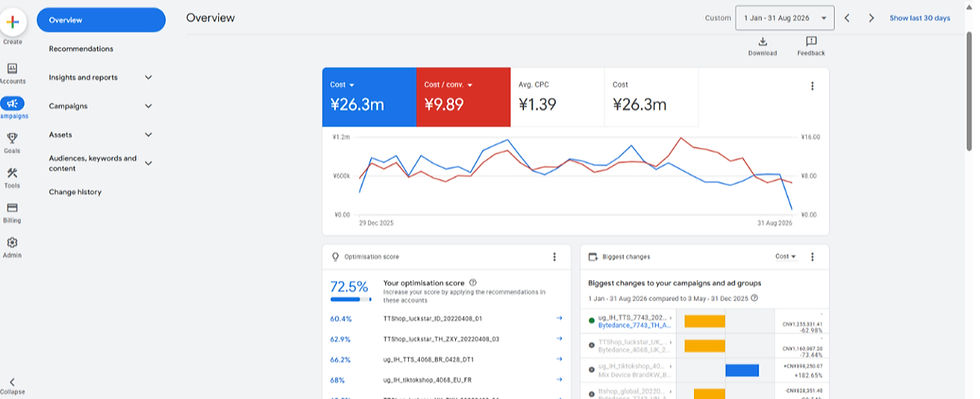This screenshot has height=399, width=980.
Task: Click the Download icon
Action: coord(762,42)
